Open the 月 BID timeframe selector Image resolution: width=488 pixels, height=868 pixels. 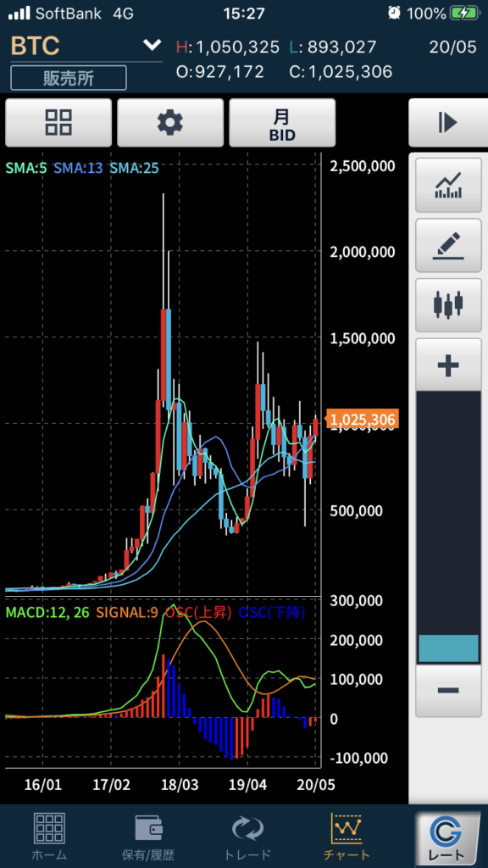pos(282,122)
